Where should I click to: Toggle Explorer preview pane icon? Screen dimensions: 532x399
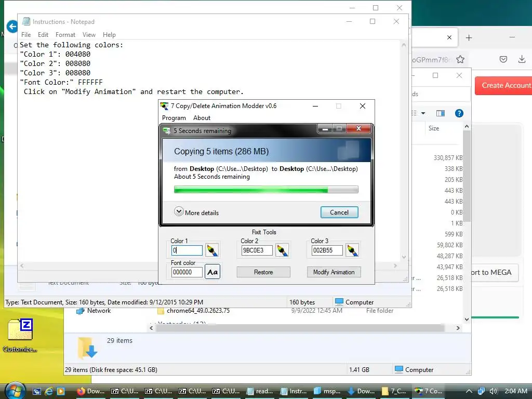point(441,113)
